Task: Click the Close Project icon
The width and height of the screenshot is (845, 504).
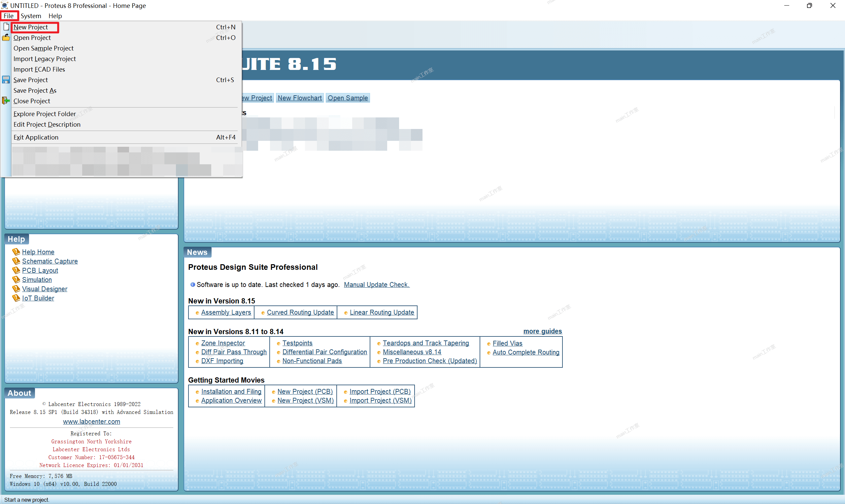Action: [6, 101]
